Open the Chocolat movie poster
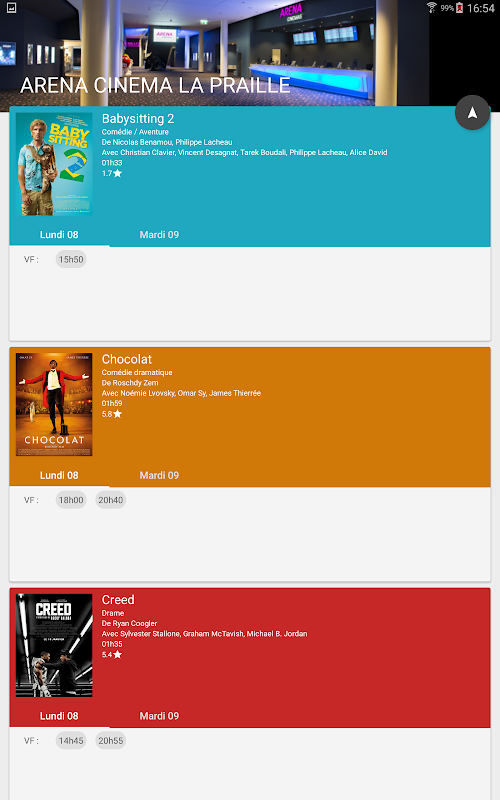This screenshot has height=800, width=500. tap(54, 405)
